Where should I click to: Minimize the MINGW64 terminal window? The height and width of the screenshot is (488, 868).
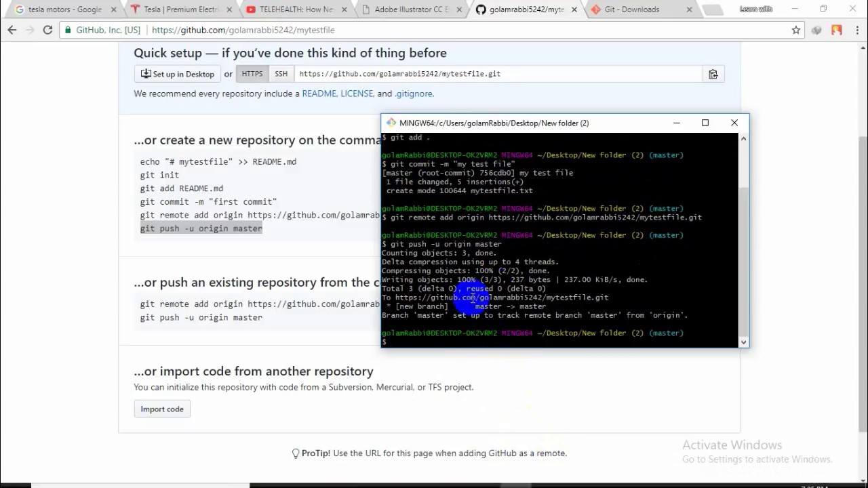pyautogui.click(x=676, y=123)
